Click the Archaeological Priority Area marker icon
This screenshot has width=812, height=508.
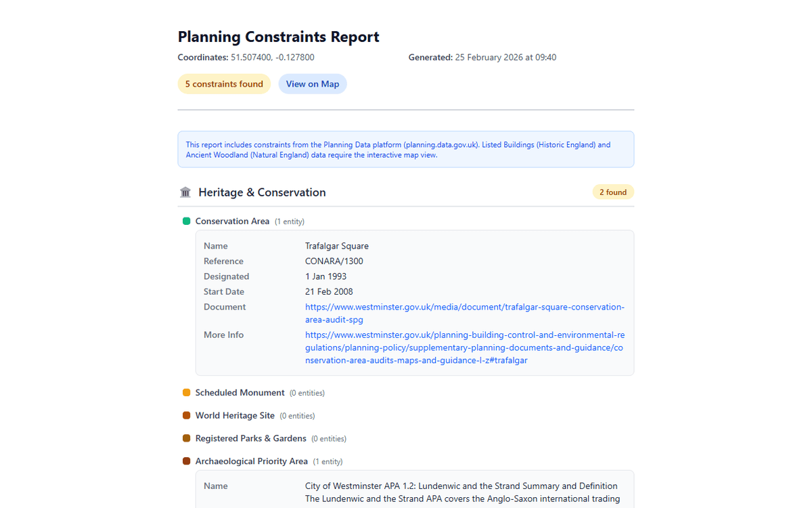(x=187, y=461)
